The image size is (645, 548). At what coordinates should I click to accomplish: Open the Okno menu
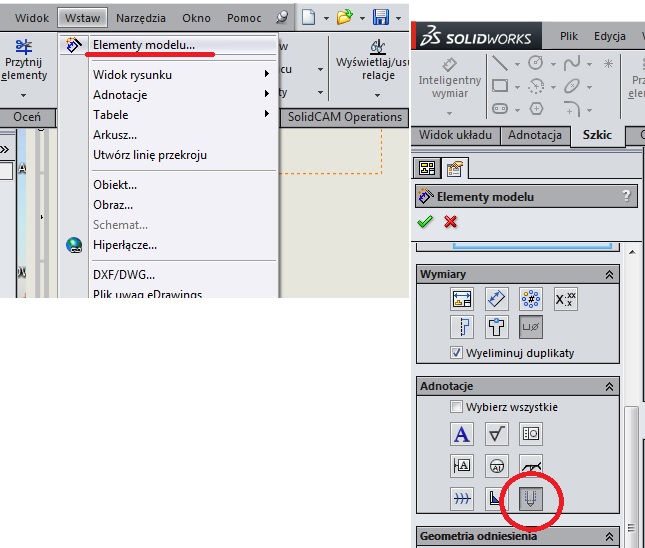tap(196, 18)
